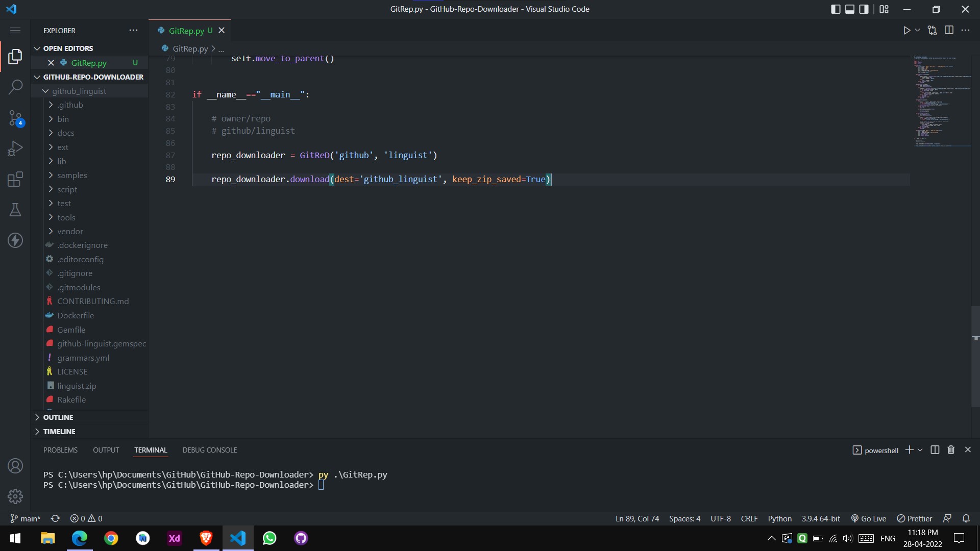Open the Run and Debug view
This screenshot has height=551, width=980.
pyautogui.click(x=15, y=148)
